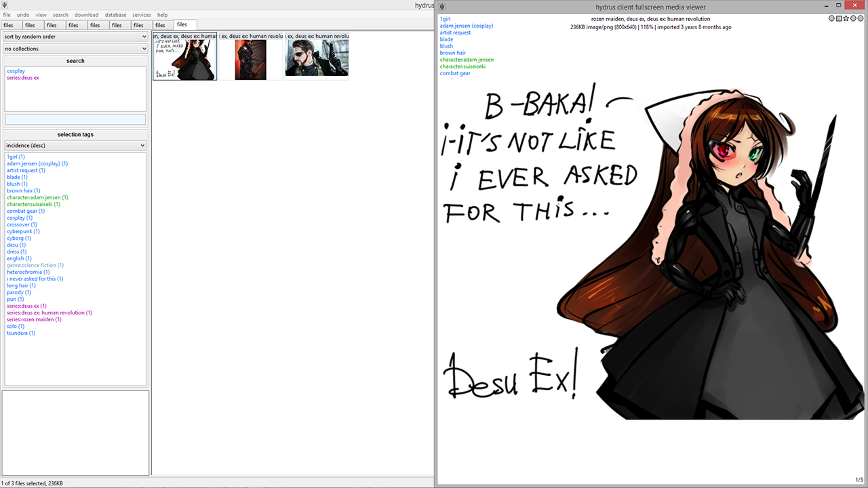This screenshot has height=488, width=868.
Task: Select the character:suiseiseki (1) tag
Action: 33,204
